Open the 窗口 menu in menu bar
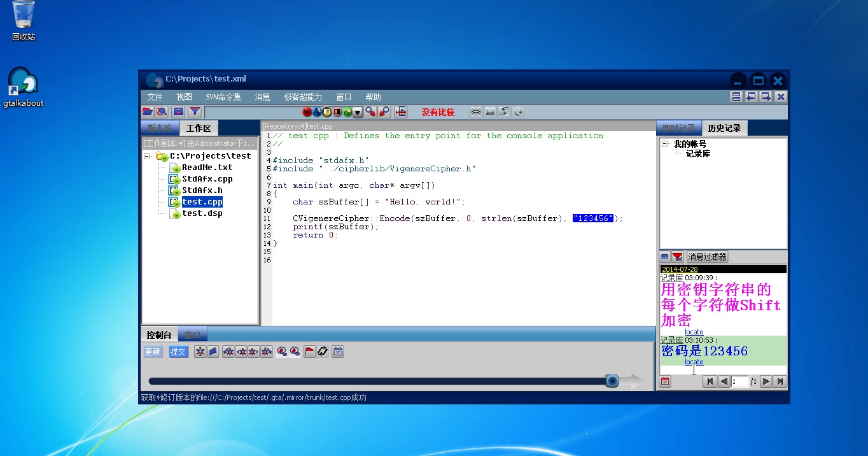Screen dimensions: 868x456 [x=344, y=97]
